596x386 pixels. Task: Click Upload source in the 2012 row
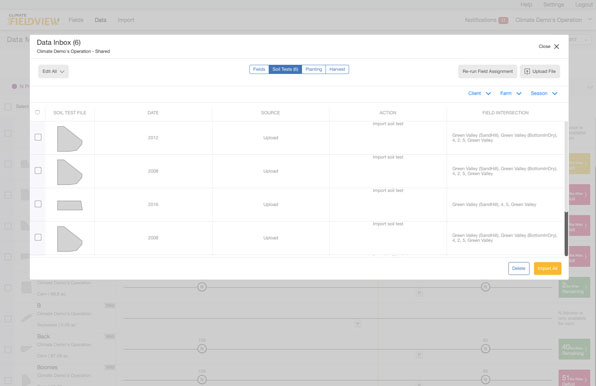click(x=271, y=138)
